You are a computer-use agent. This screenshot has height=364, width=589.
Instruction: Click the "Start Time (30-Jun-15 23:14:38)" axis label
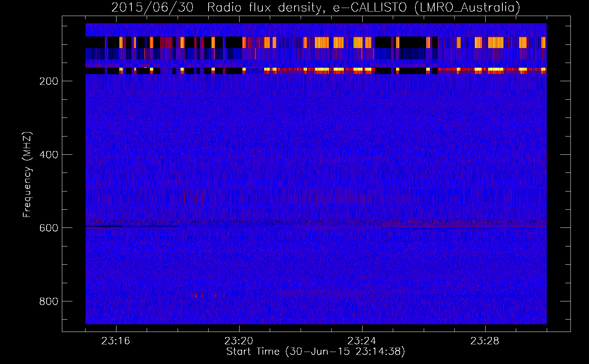coord(316,352)
